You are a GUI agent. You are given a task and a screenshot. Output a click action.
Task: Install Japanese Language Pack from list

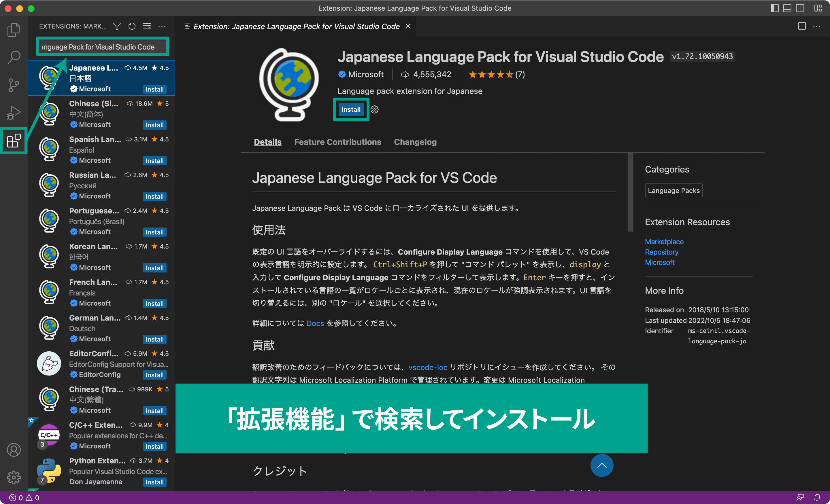154,89
